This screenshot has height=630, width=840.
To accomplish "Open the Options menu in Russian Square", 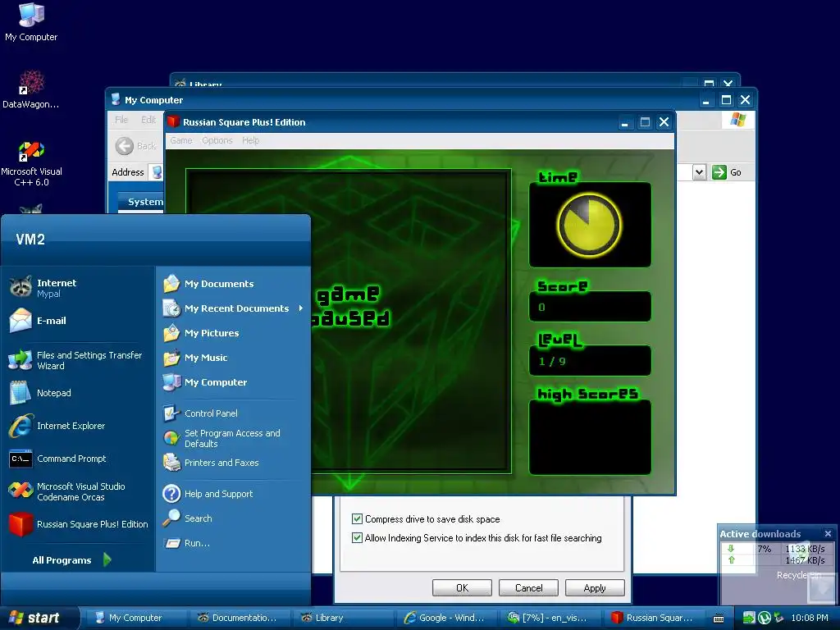I will (x=217, y=140).
